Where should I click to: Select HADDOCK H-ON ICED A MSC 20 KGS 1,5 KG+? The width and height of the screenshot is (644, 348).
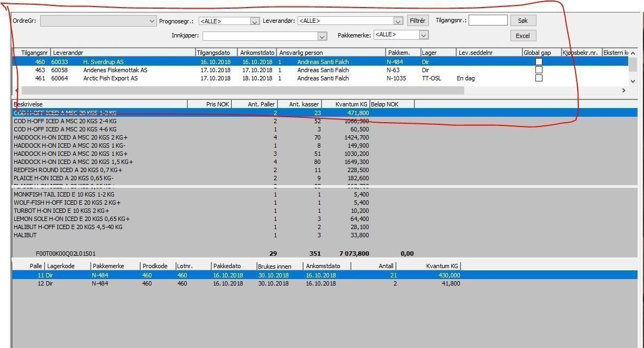(325, 162)
